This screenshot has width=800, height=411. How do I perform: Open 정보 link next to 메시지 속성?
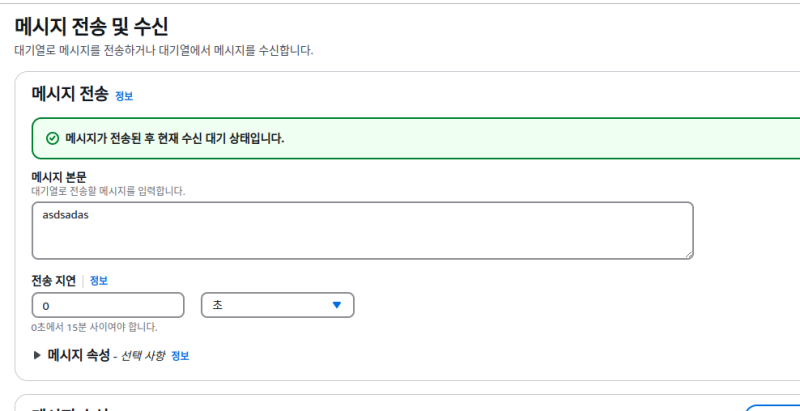click(x=180, y=356)
